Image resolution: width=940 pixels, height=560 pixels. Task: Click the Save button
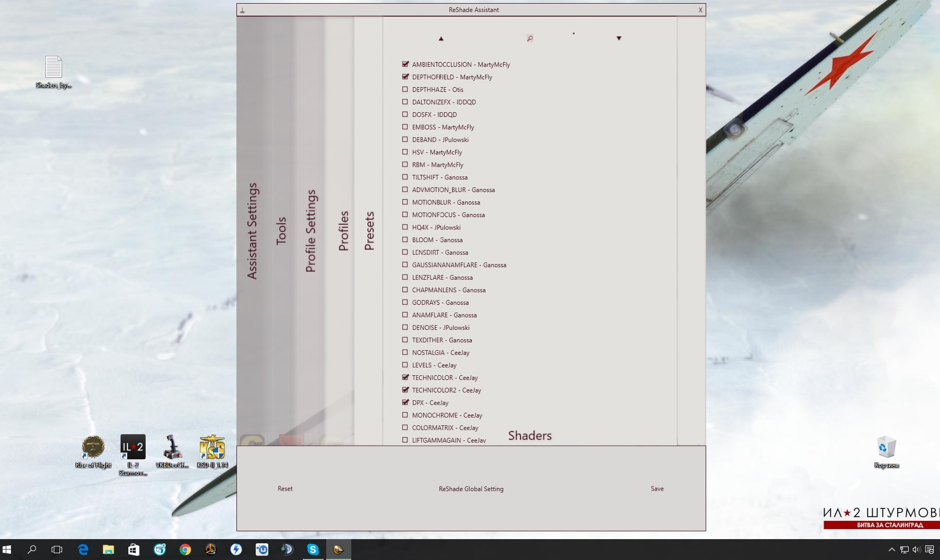pyautogui.click(x=657, y=488)
